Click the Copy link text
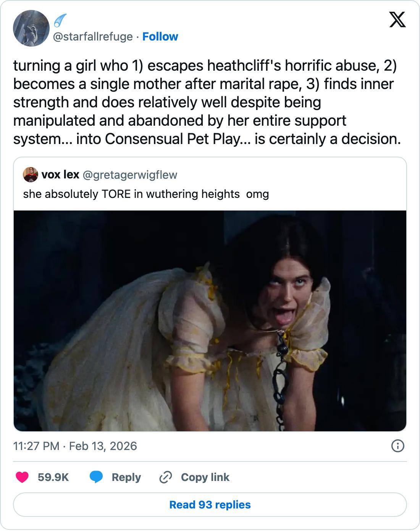This screenshot has width=420, height=531. coord(205,477)
